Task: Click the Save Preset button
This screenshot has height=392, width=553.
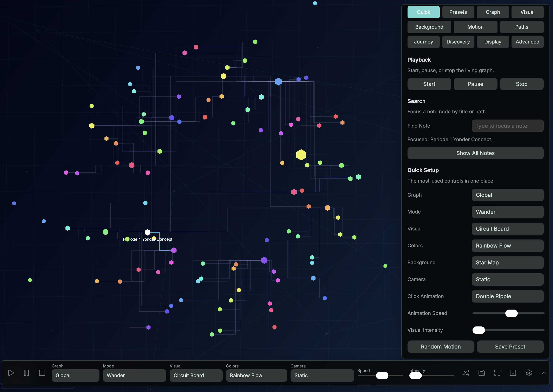Action: tap(510, 347)
